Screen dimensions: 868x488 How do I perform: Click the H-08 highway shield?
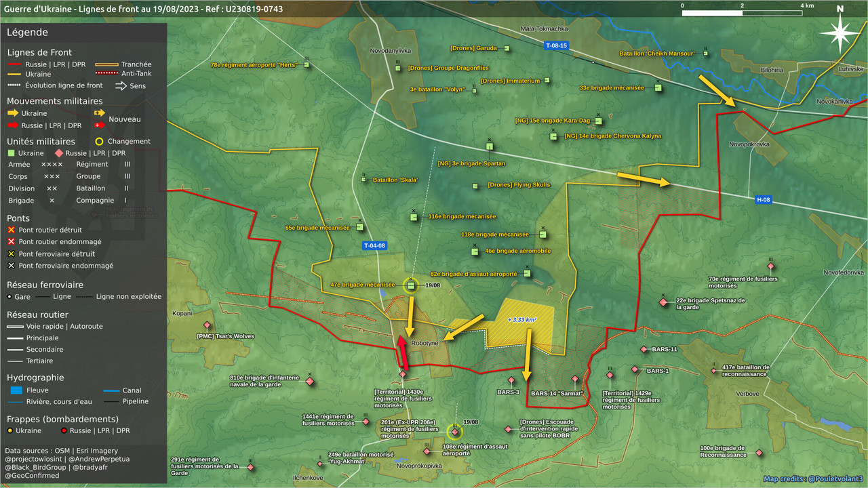tap(764, 200)
